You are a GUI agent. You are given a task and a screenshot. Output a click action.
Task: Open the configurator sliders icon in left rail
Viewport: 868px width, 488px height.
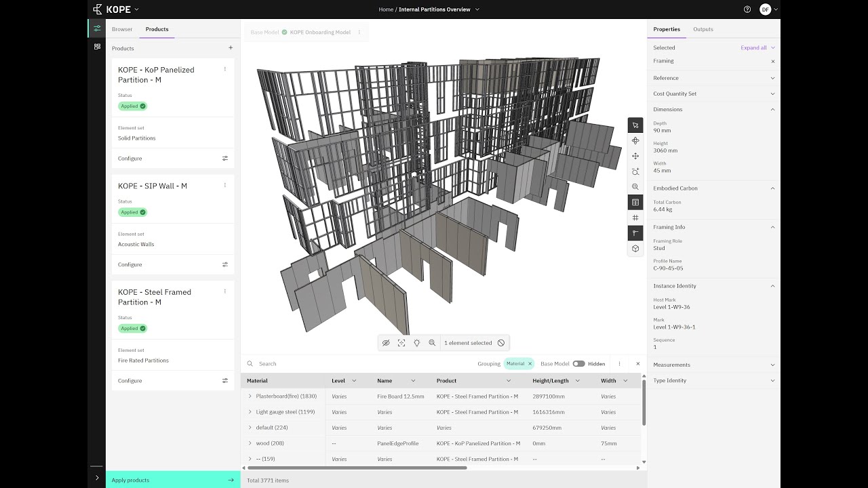point(97,28)
